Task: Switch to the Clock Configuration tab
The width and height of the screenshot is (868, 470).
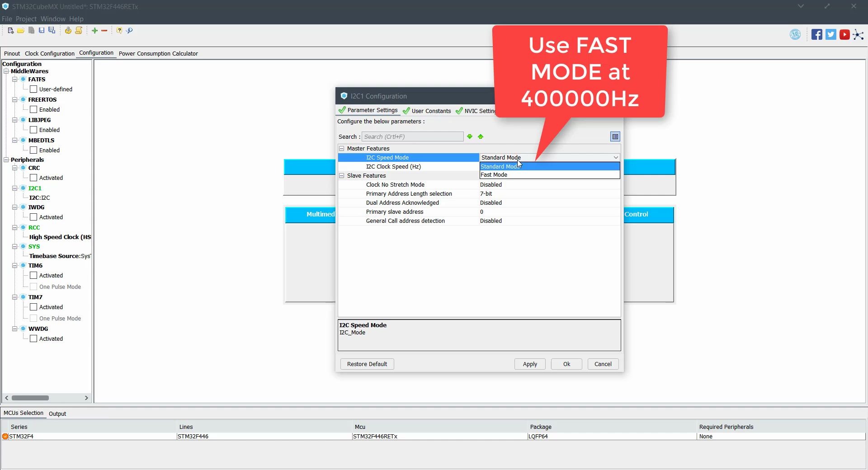Action: pos(50,53)
